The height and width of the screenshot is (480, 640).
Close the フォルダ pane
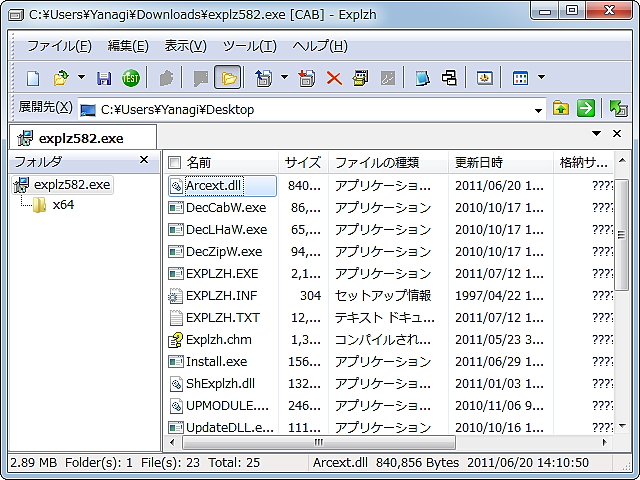tap(144, 160)
